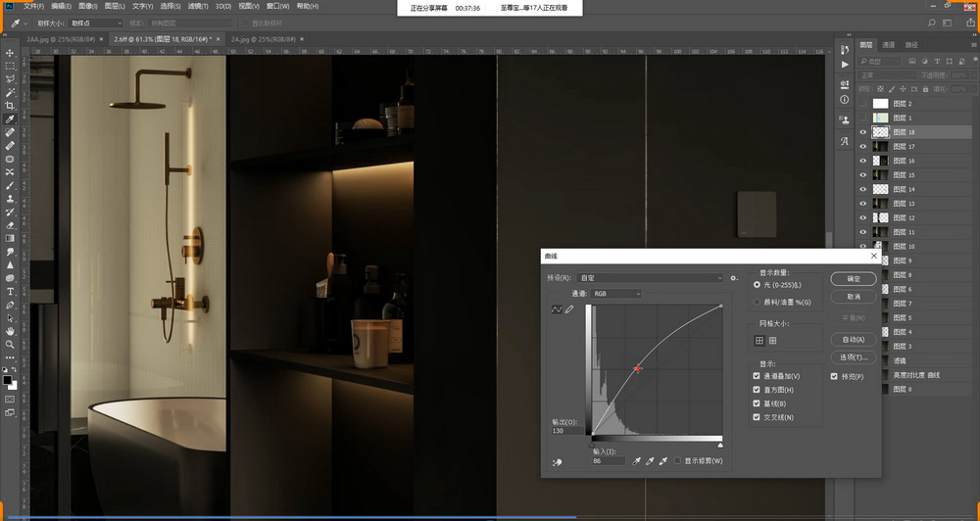Viewport: 980px width, 521px height.
Task: Open the History panel icon
Action: click(845, 50)
